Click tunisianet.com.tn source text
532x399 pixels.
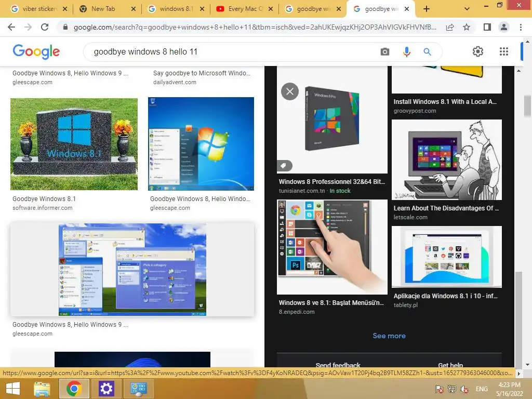coord(302,191)
